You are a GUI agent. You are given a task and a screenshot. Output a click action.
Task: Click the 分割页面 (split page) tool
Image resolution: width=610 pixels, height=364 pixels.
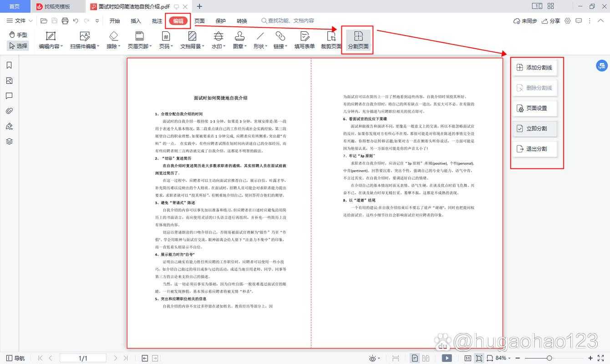coord(358,40)
